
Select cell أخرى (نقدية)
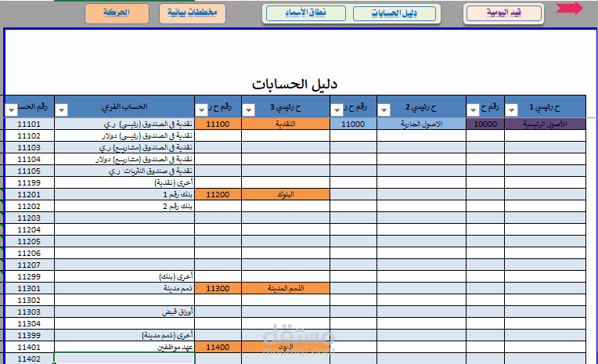click(124, 182)
